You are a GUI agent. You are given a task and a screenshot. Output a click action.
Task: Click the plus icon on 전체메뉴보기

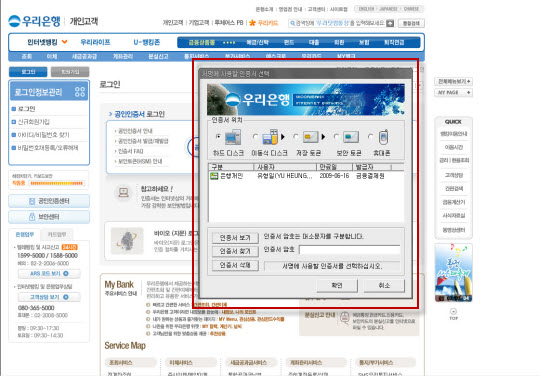click(469, 81)
